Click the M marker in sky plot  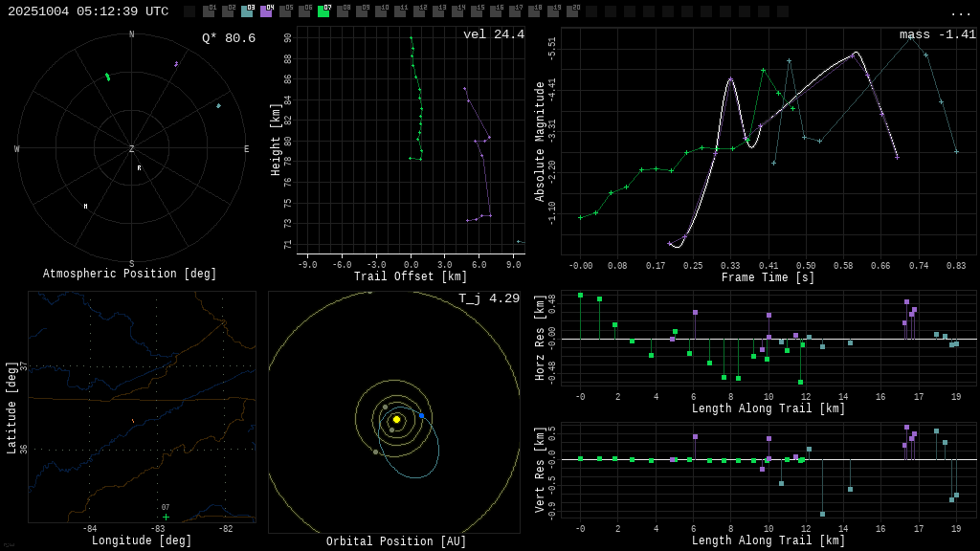pyautogui.click(x=85, y=207)
